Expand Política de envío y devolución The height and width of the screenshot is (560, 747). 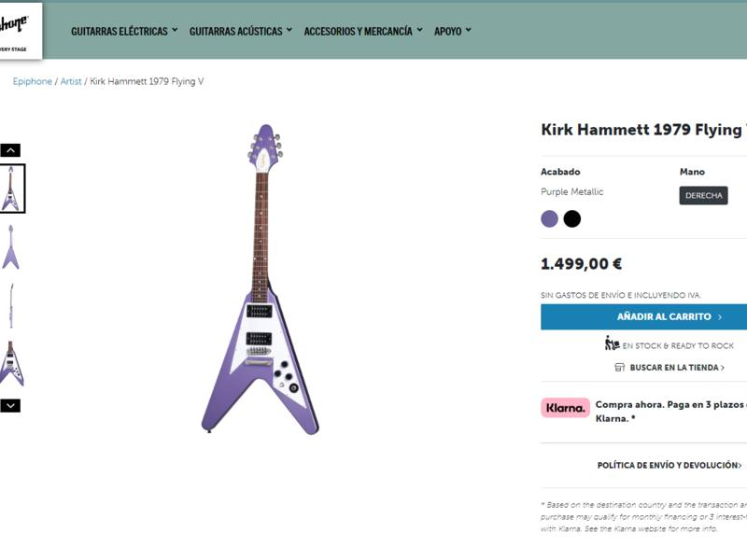point(669,465)
